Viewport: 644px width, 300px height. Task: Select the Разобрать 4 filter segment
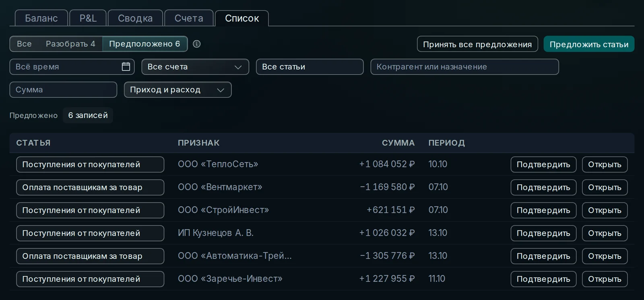70,44
